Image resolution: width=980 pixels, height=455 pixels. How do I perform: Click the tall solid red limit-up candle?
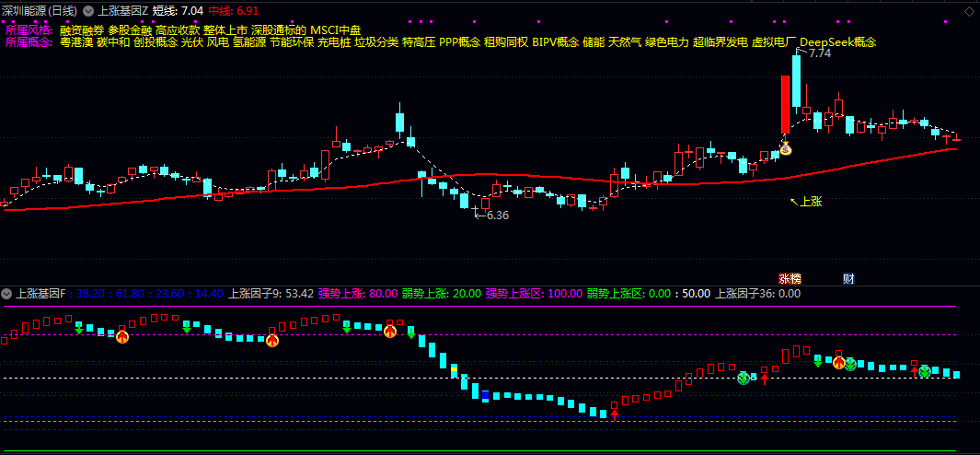(x=786, y=104)
